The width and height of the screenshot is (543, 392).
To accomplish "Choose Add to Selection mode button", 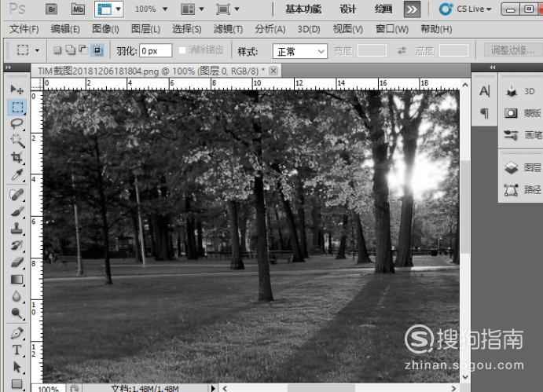I will 70,50.
